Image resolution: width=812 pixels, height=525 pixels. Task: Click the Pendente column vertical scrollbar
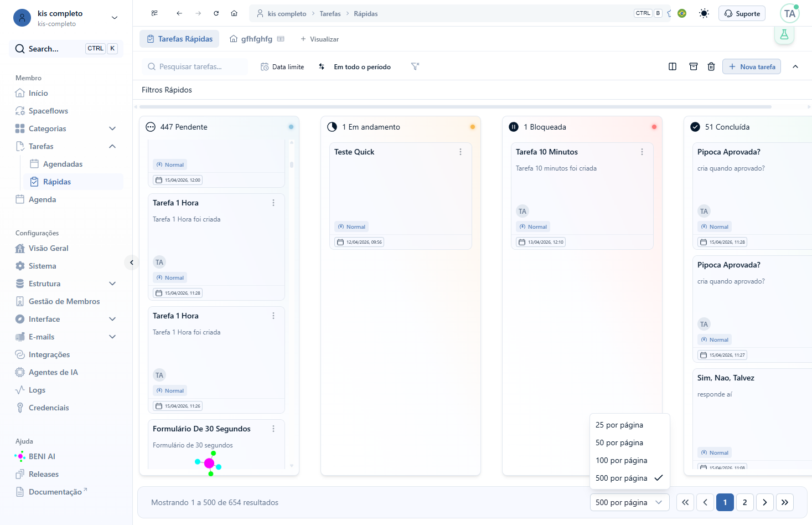tap(292, 164)
